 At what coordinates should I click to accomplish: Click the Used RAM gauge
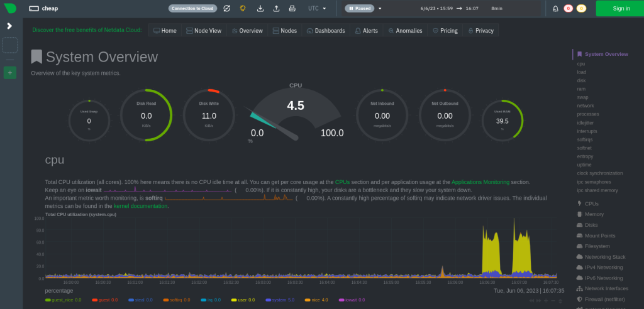(502, 121)
